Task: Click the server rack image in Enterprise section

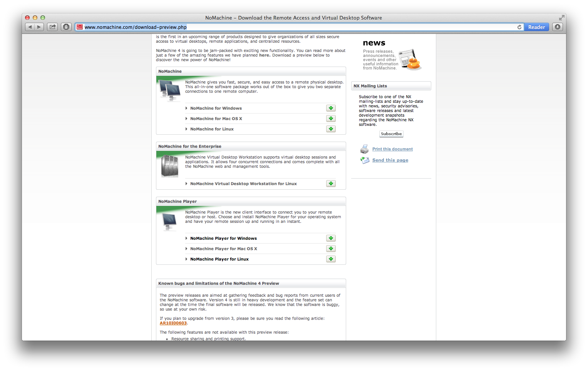Action: click(x=169, y=166)
